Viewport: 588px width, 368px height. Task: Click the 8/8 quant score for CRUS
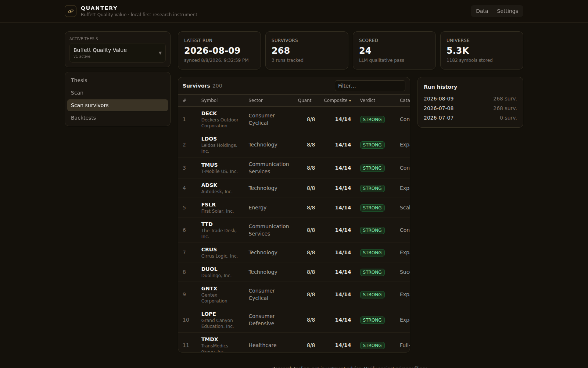point(311,252)
